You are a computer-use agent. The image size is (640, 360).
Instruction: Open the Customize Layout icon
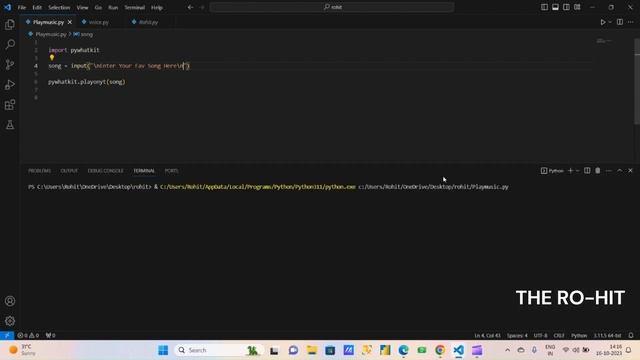(577, 7)
